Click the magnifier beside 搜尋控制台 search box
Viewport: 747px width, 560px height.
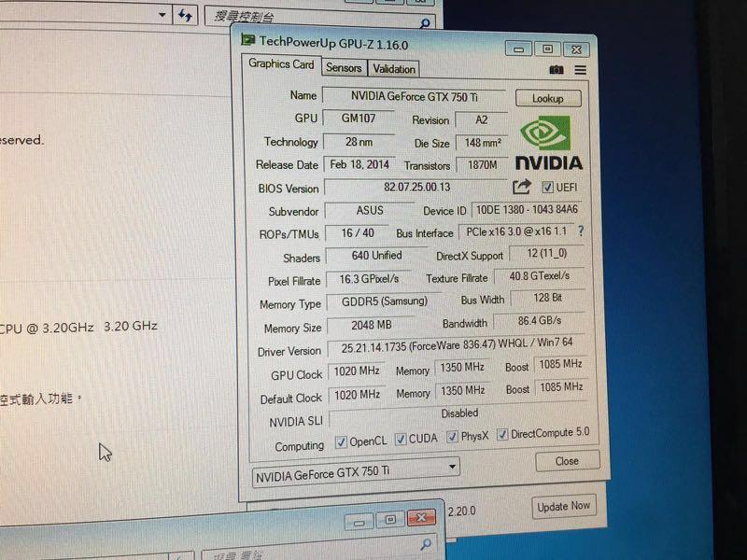pos(425,22)
